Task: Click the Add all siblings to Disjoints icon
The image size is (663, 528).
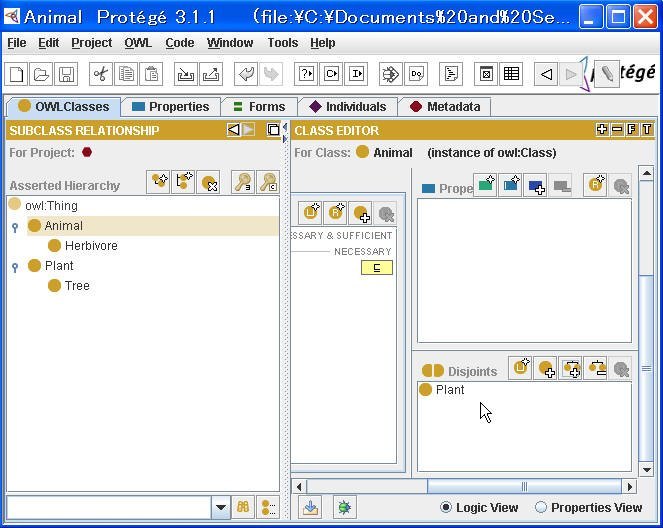Action: [571, 368]
